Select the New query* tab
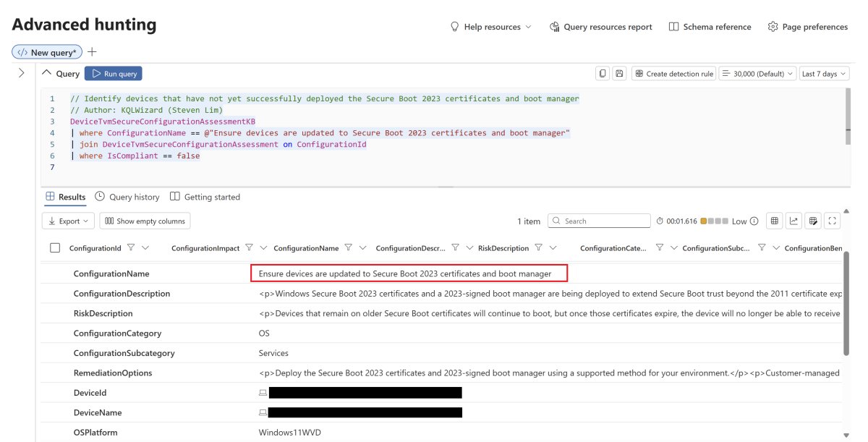This screenshot has height=442, width=868. (47, 53)
